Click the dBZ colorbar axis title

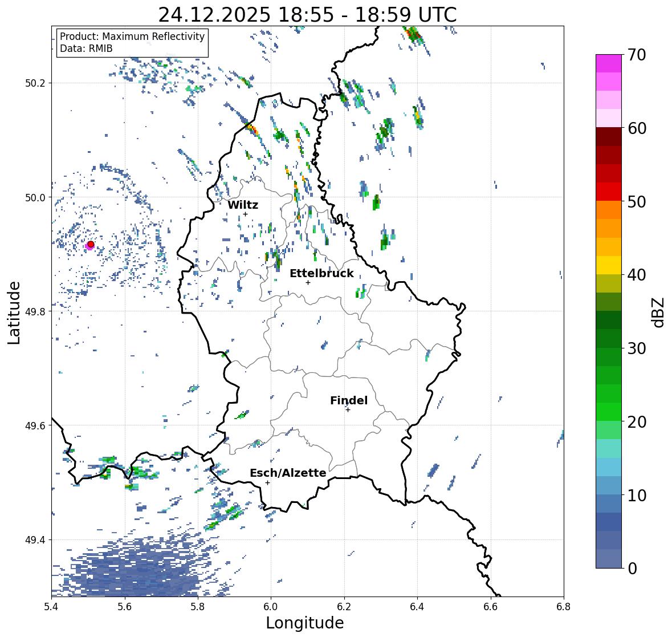[x=659, y=312]
